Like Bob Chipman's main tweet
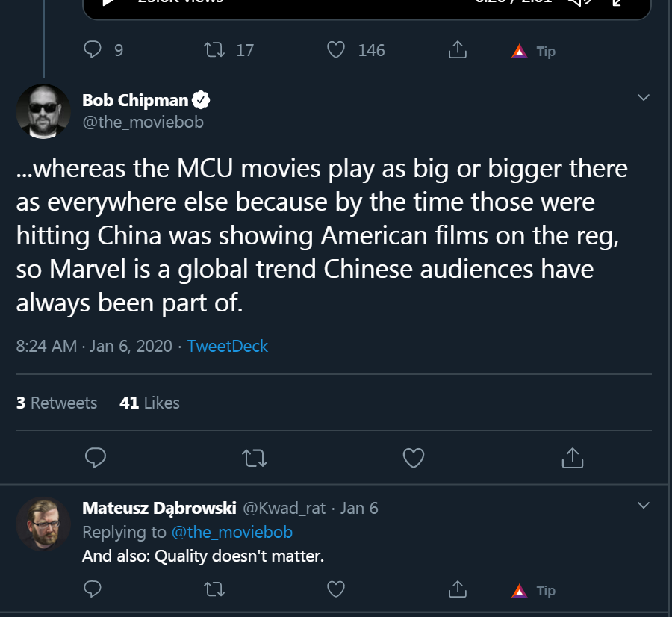Viewport: 672px width, 617px height. 414,457
